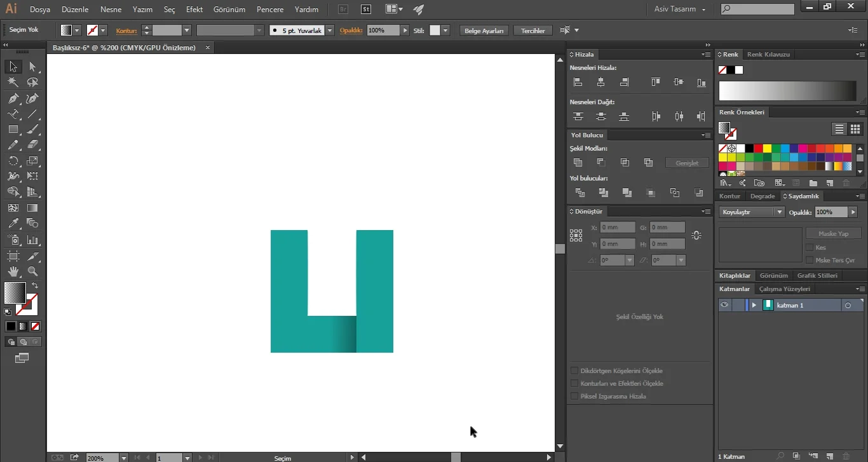Image resolution: width=868 pixels, height=462 pixels.
Task: Select the Pen tool
Action: (13, 99)
